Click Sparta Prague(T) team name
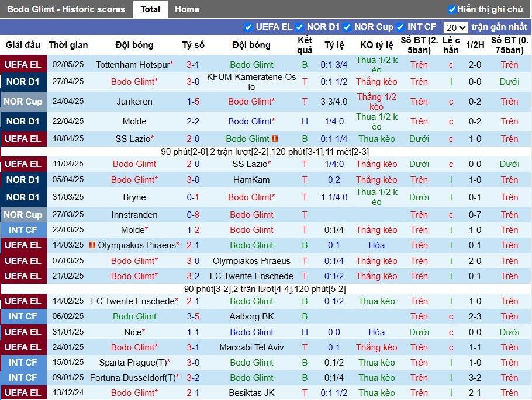This screenshot has height=400, width=532. [133, 363]
